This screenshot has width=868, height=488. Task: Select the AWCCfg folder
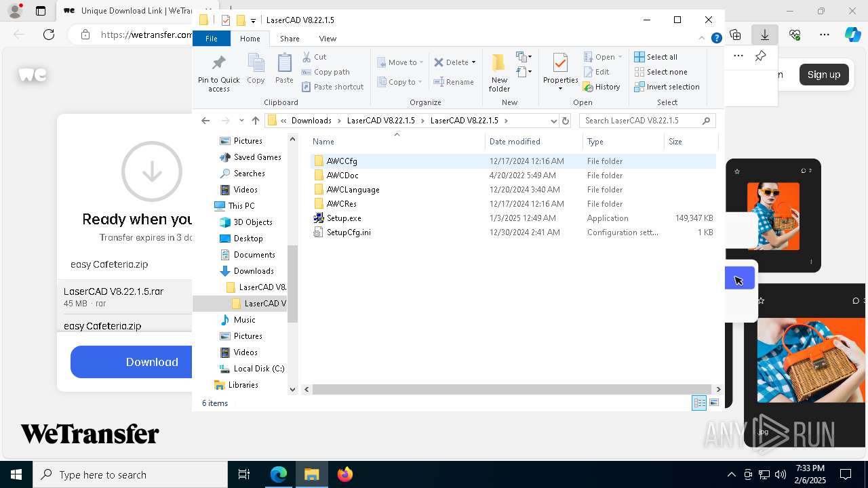click(513, 161)
